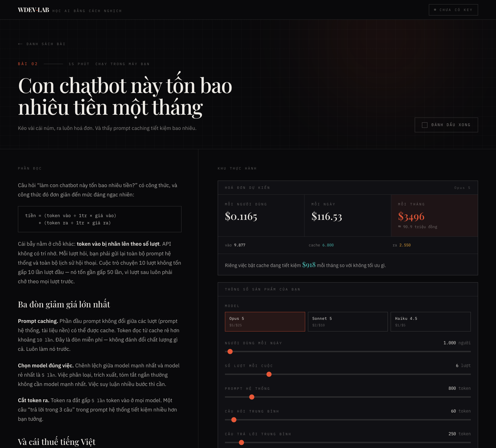Click the monthly total '$3496'
This screenshot has width=496, height=448.
click(411, 217)
